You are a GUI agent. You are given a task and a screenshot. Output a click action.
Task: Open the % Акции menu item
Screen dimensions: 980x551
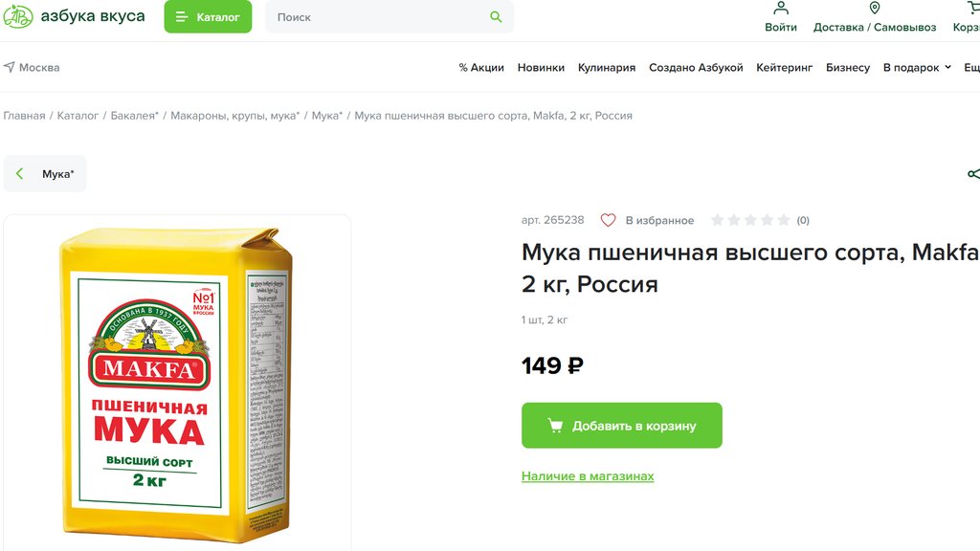pos(481,68)
